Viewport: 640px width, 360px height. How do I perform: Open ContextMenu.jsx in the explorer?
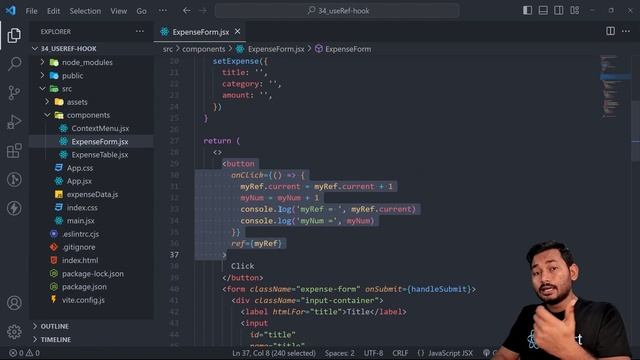coord(100,128)
